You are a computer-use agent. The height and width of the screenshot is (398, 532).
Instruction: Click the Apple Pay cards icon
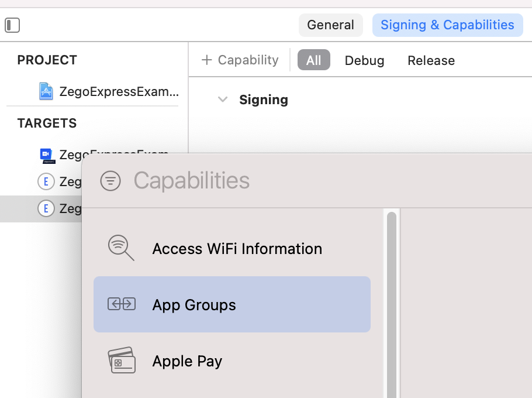click(122, 361)
